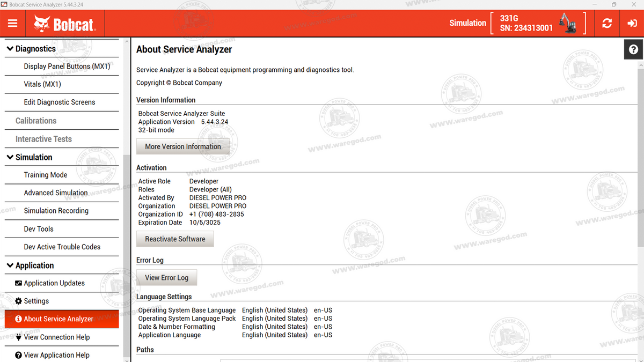
Task: Open View Connection Help
Action: click(x=62, y=337)
